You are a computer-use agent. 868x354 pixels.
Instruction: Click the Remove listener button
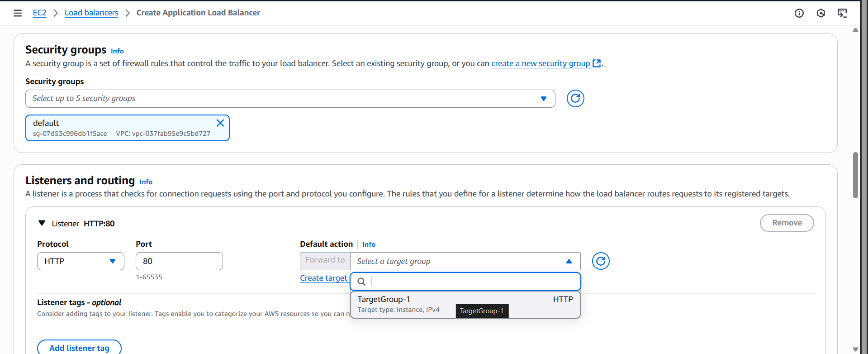(787, 223)
